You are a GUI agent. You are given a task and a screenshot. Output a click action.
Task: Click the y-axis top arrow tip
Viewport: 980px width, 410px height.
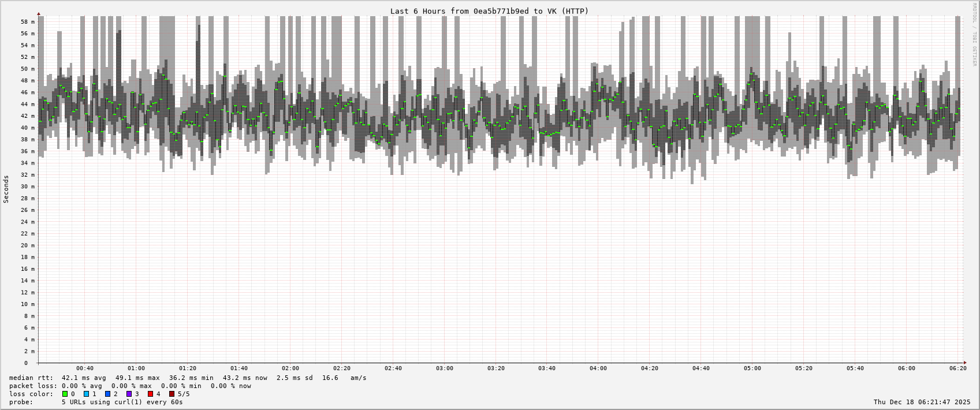point(39,13)
